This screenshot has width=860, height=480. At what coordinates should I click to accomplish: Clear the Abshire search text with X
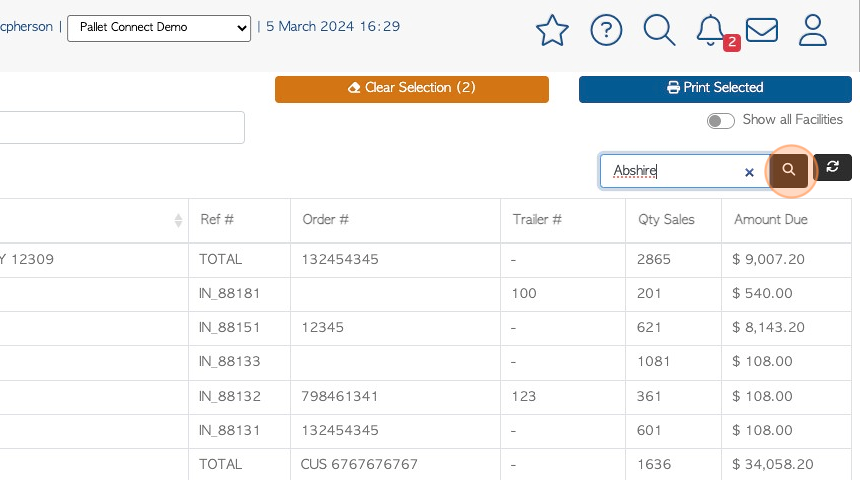749,172
